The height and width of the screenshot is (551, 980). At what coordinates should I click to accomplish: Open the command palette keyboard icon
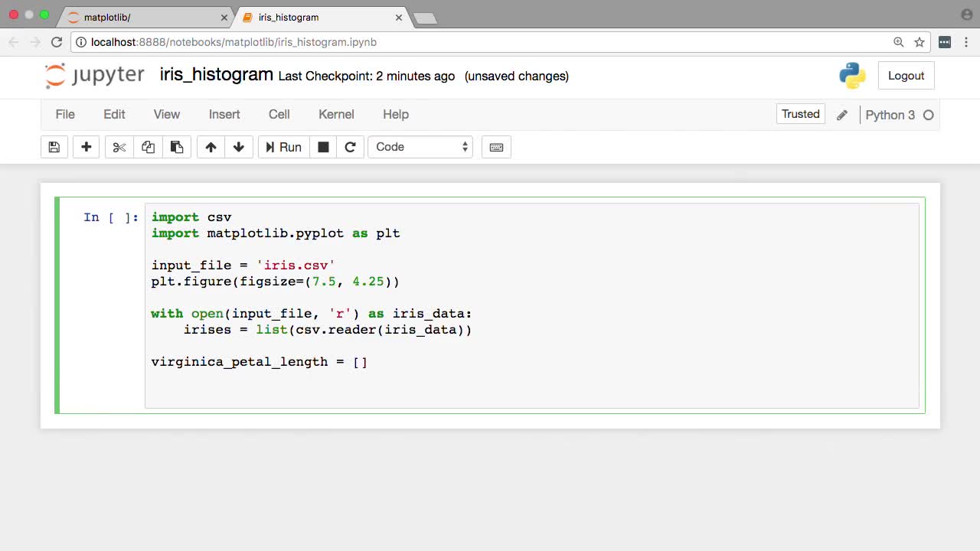point(496,147)
